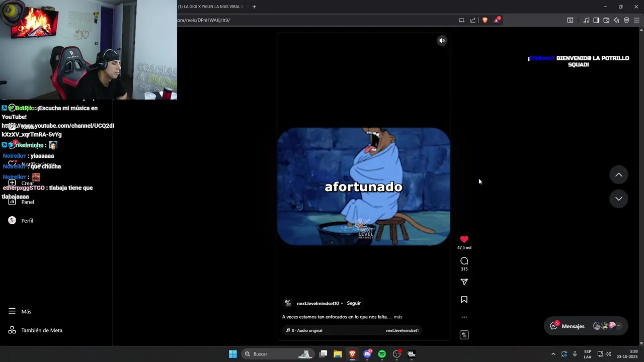The width and height of the screenshot is (644, 362).
Task: Open Panel in the sidebar
Action: [x=21, y=202]
